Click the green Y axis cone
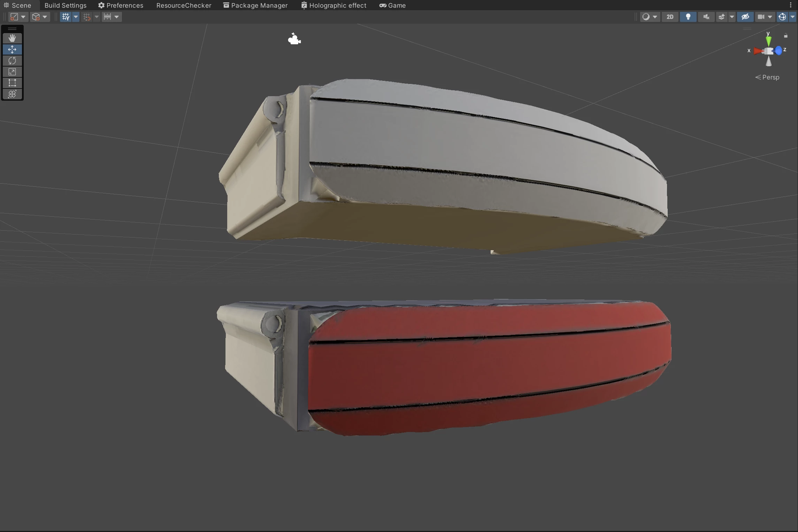The image size is (798, 532). click(x=768, y=41)
